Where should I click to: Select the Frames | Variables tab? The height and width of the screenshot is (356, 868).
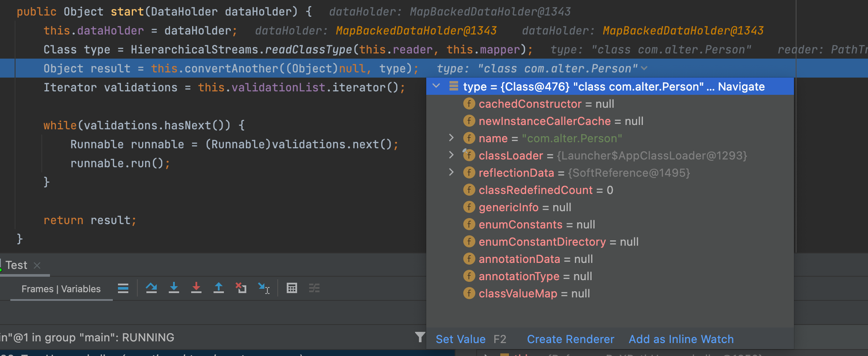[61, 289]
